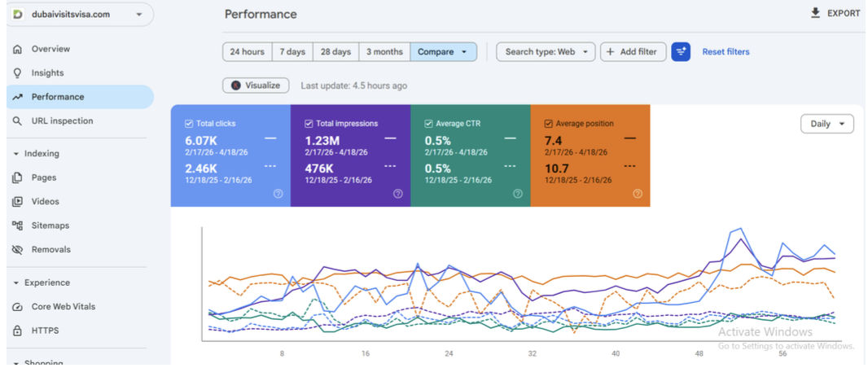
Task: Click the 6.07K total clicks value
Action: coord(201,140)
